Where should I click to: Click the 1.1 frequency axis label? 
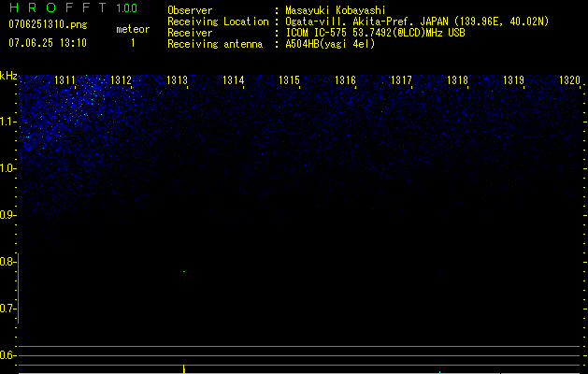pyautogui.click(x=7, y=122)
